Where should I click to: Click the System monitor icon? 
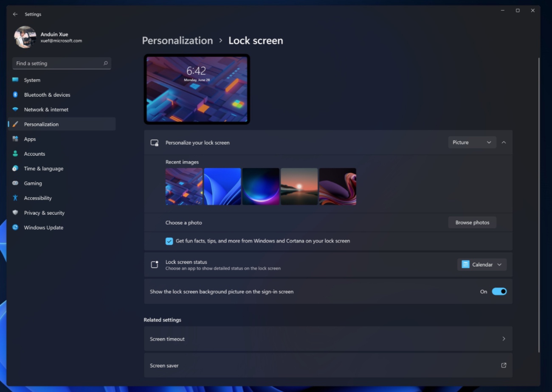[15, 80]
